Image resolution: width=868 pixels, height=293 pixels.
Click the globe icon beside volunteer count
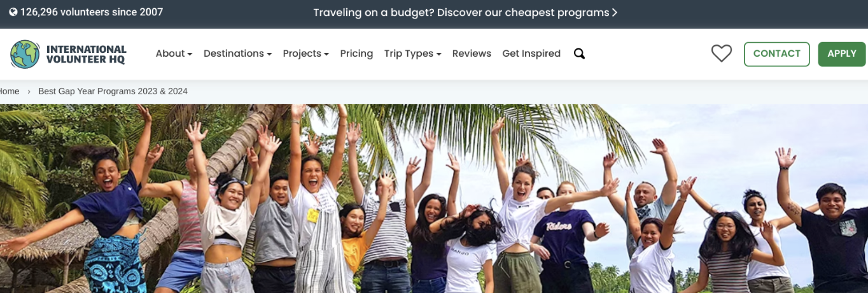(13, 12)
